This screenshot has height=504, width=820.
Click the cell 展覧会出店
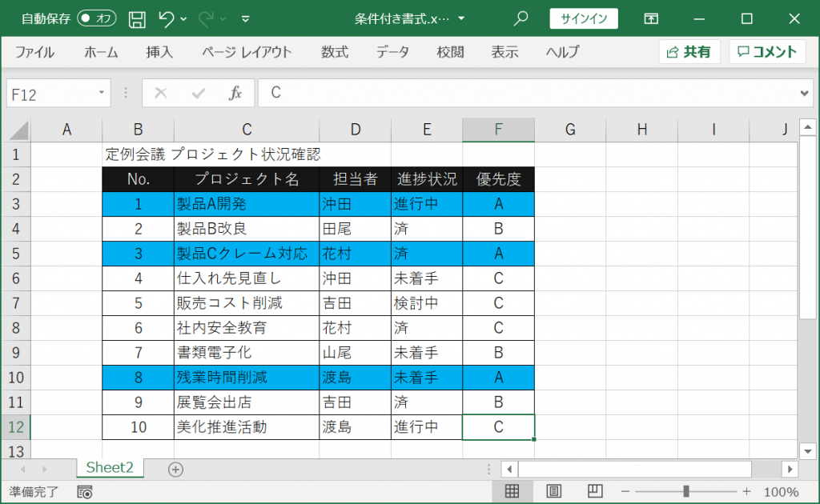[247, 402]
